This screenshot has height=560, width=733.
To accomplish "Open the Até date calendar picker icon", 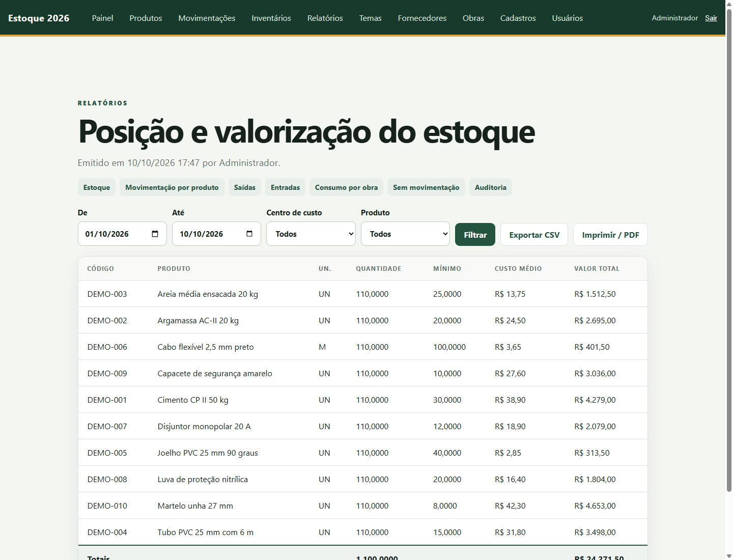I will click(x=249, y=234).
